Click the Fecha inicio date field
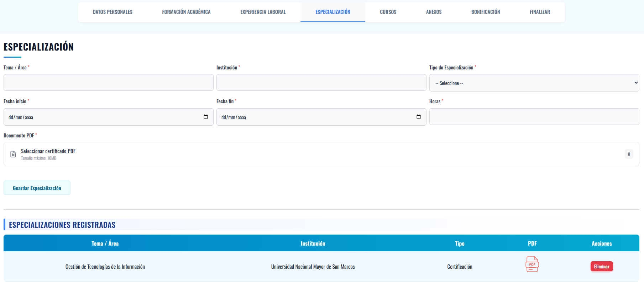 (109, 117)
